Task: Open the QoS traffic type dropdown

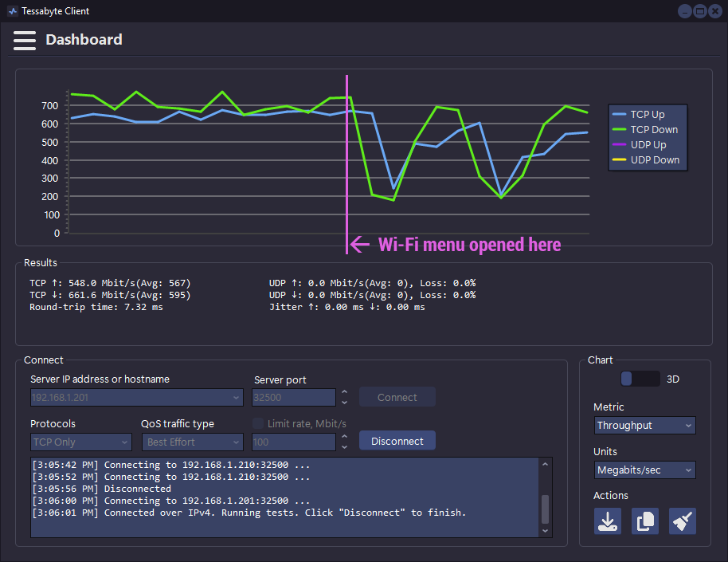Action: click(x=192, y=442)
